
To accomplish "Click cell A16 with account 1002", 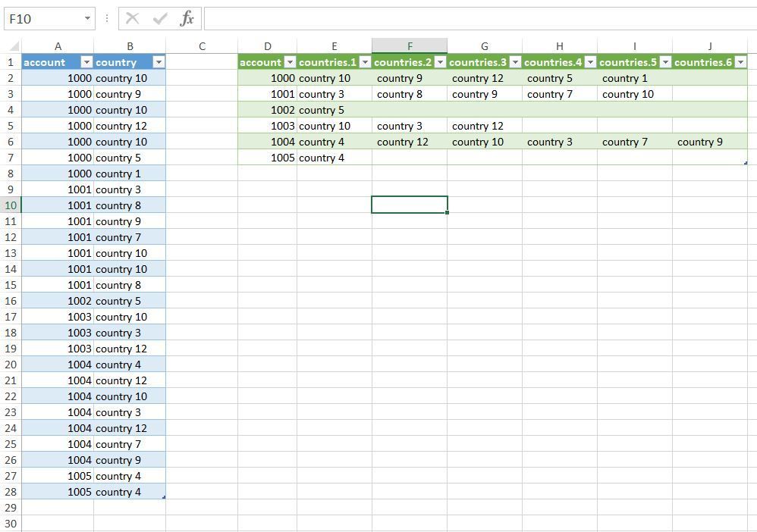I will [x=58, y=301].
